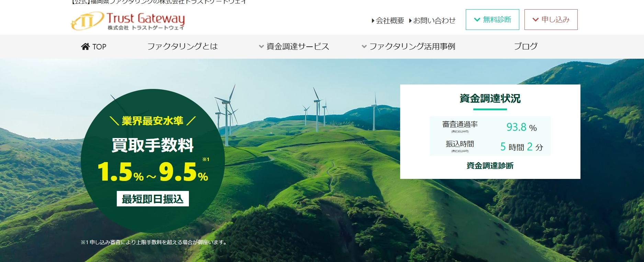Click the triangle arrow before 会社概要
The image size is (644, 262).
(x=373, y=21)
